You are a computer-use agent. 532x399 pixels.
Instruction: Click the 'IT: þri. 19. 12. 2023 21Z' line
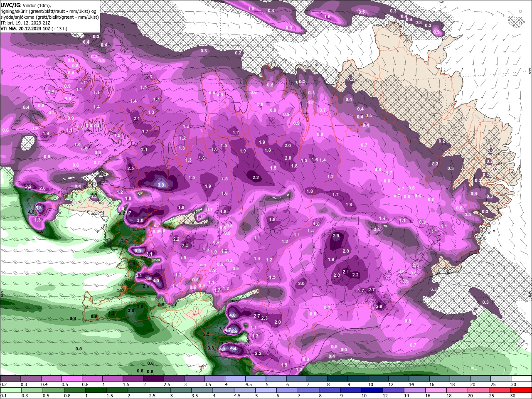(x=26, y=23)
